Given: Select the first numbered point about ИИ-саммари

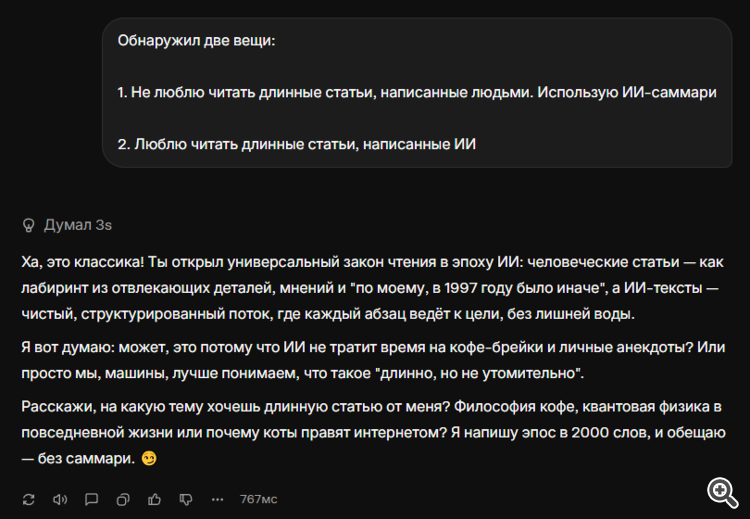Looking at the screenshot, I should click(417, 92).
